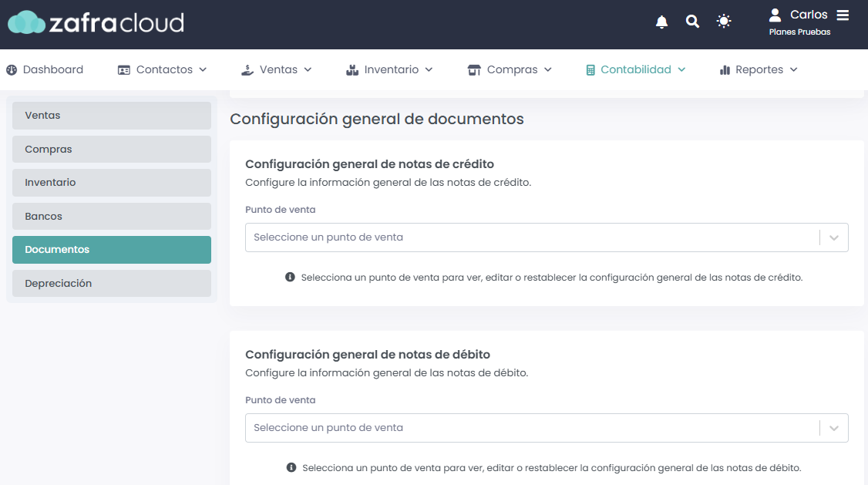The height and width of the screenshot is (485, 868).
Task: Open the notifications bell icon
Action: coord(661,22)
